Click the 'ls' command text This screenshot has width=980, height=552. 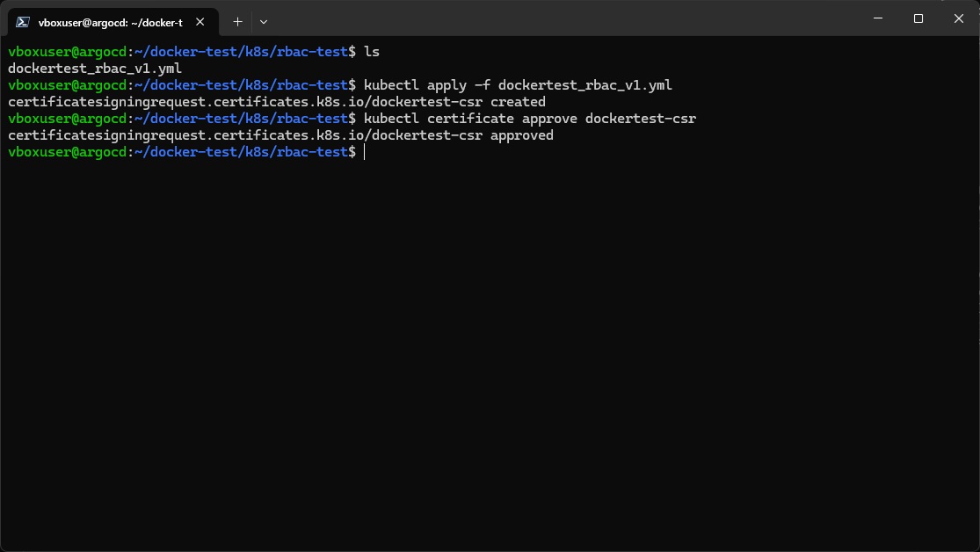(372, 51)
